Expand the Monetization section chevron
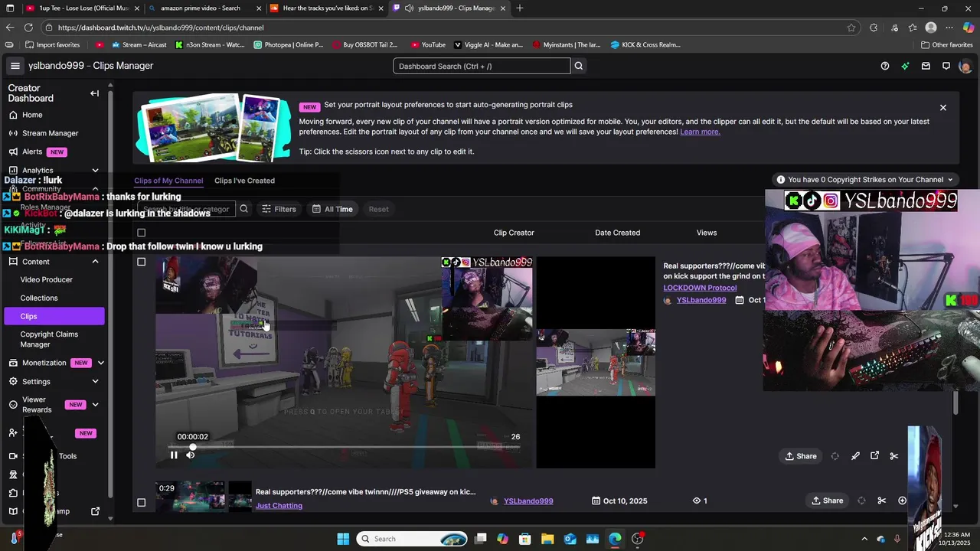980x551 pixels. [100, 363]
